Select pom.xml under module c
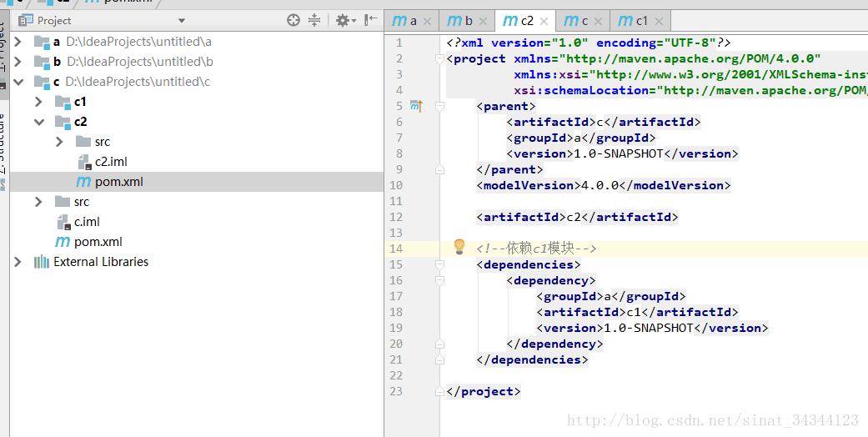Viewport: 868px width, 437px height. point(98,242)
